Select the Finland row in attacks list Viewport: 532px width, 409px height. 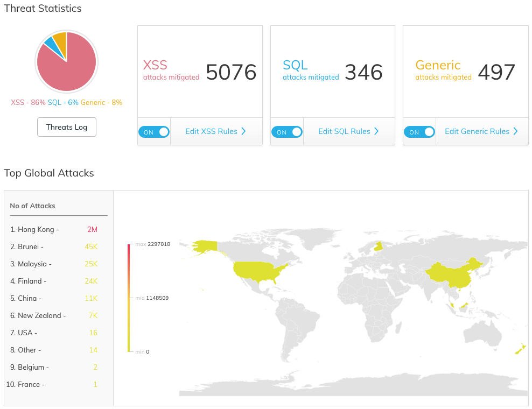pos(54,281)
